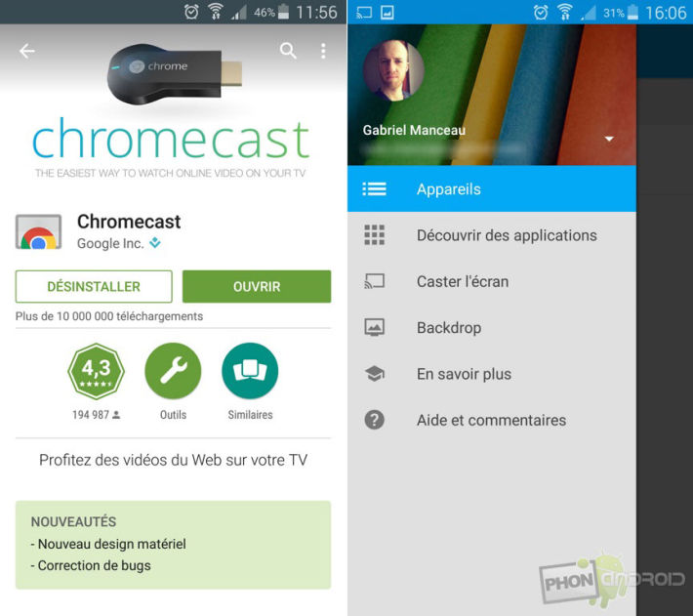The width and height of the screenshot is (693, 616).
Task: Open the Outils wrench category icon
Action: (x=173, y=371)
